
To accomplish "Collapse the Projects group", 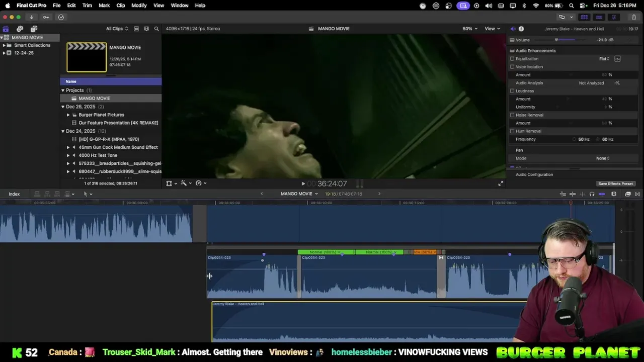I will pos(63,90).
